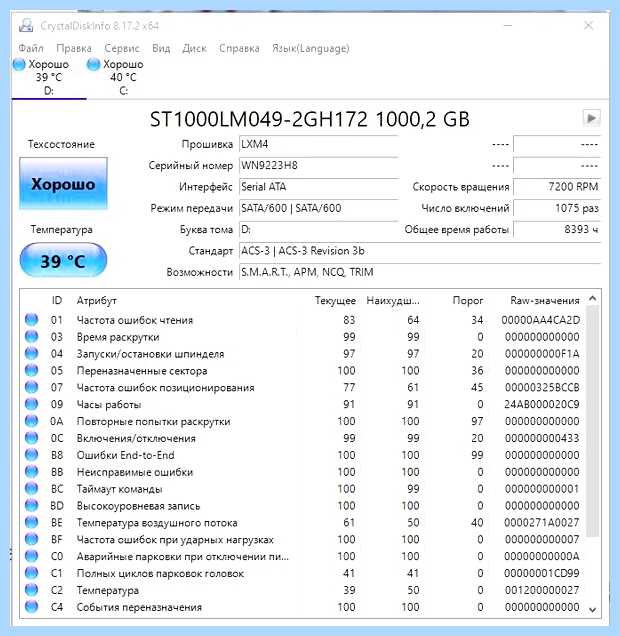620x636 pixels.
Task: Click power-on count value 1075 раз
Action: point(557,208)
